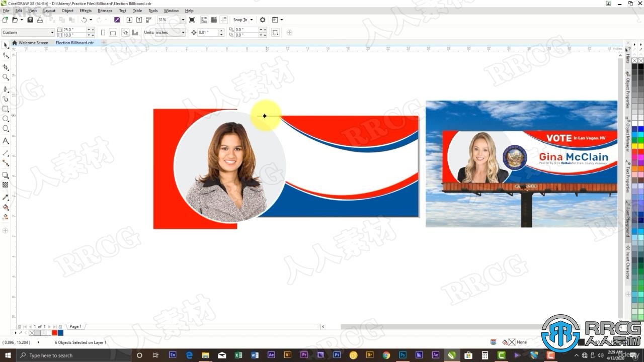Toggle Current page layout button

point(135,32)
